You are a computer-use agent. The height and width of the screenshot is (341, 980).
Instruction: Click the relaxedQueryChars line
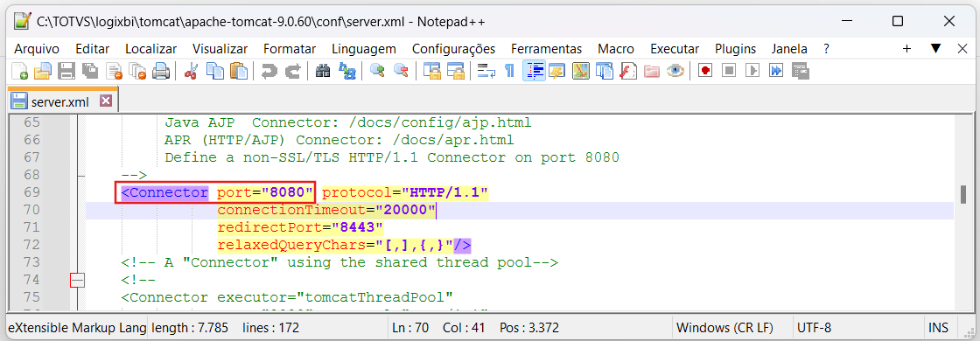344,245
